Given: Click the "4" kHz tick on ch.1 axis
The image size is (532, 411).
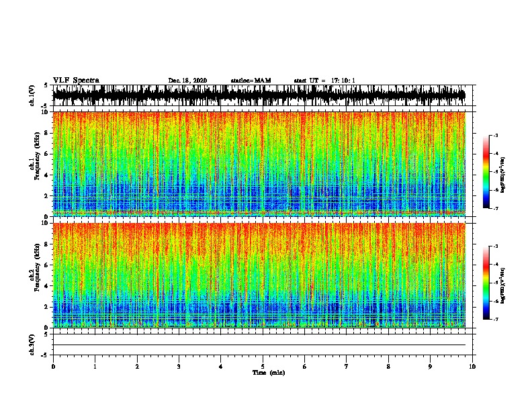Looking at the screenshot, I should point(46,175).
